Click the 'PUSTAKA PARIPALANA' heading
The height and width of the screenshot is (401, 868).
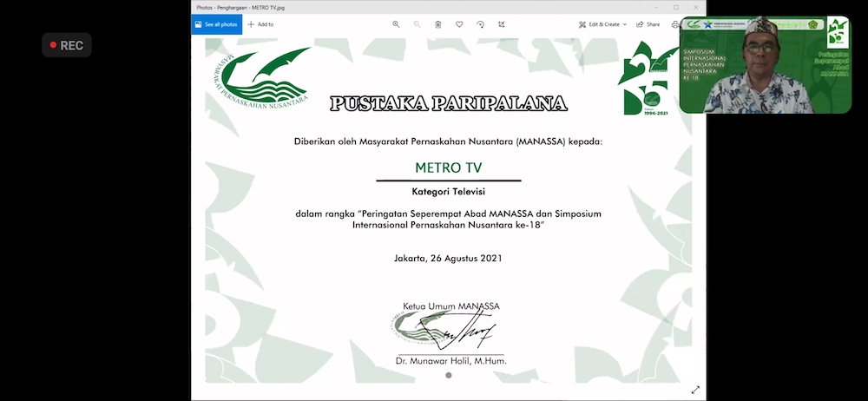[x=449, y=103]
